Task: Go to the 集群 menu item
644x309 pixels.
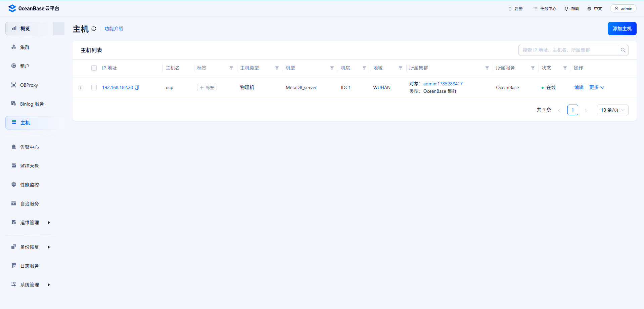Action: pyautogui.click(x=35, y=47)
